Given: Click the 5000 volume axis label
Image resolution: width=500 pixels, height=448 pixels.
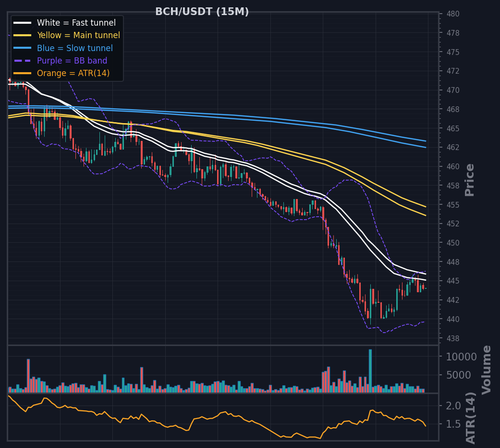Looking at the screenshot, I should (x=458, y=375).
